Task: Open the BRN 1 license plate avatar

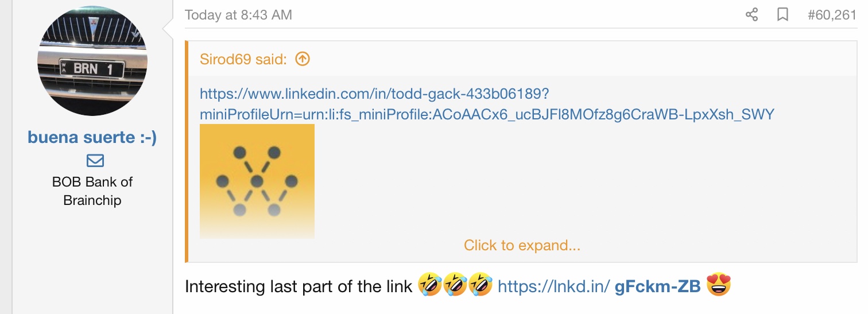Action: pos(92,60)
